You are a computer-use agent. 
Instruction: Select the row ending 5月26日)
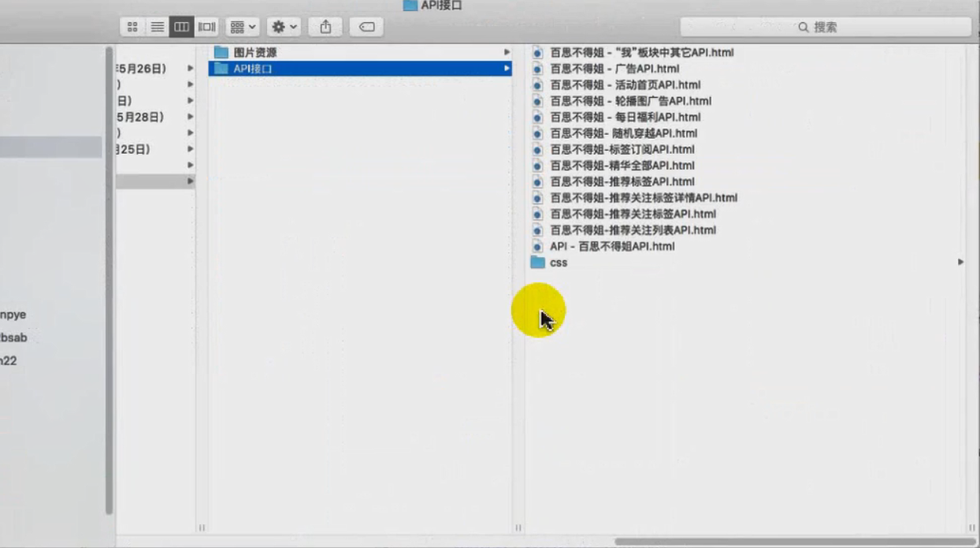(x=156, y=69)
